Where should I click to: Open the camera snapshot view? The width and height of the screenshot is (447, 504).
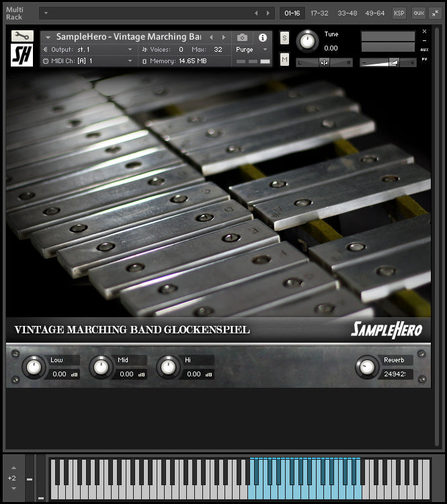(x=242, y=38)
